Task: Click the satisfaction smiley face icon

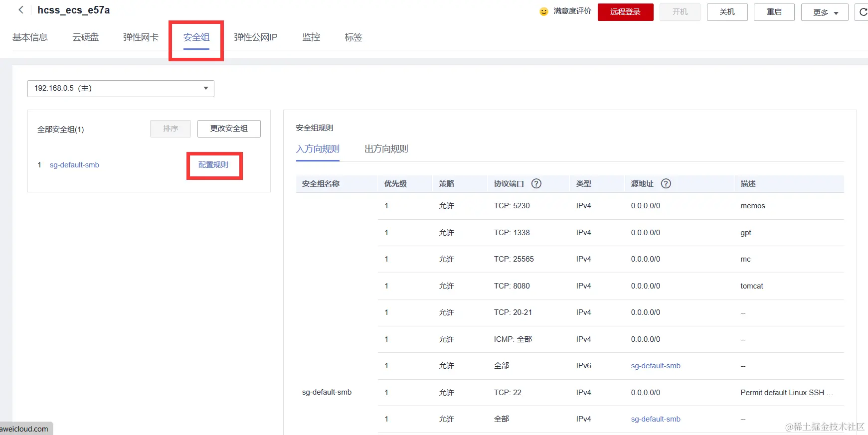Action: (x=544, y=11)
